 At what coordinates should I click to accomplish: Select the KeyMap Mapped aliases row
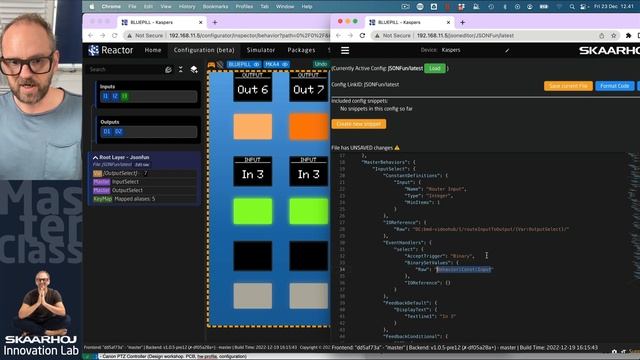point(144,199)
